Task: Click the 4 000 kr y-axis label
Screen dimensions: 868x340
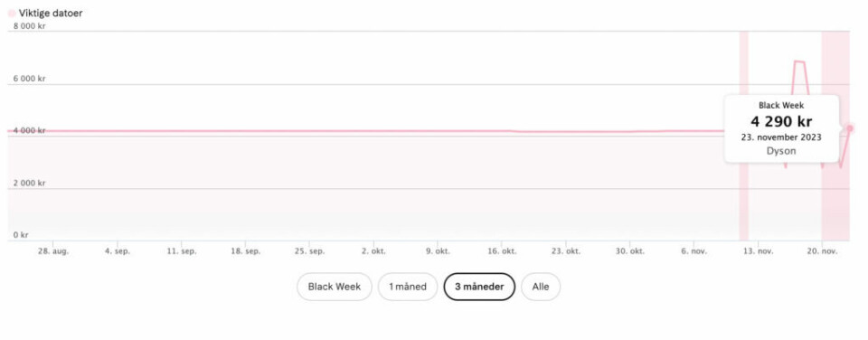Action: point(29,131)
